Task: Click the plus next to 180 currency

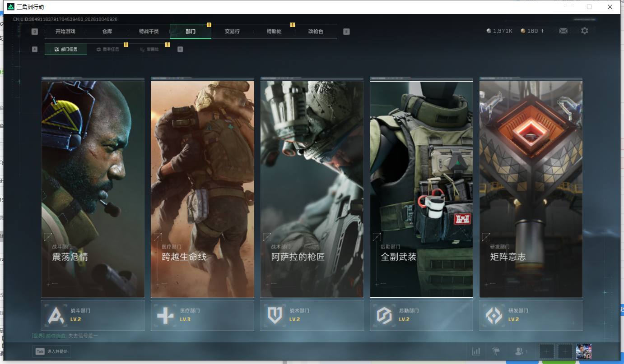Action: [x=542, y=31]
